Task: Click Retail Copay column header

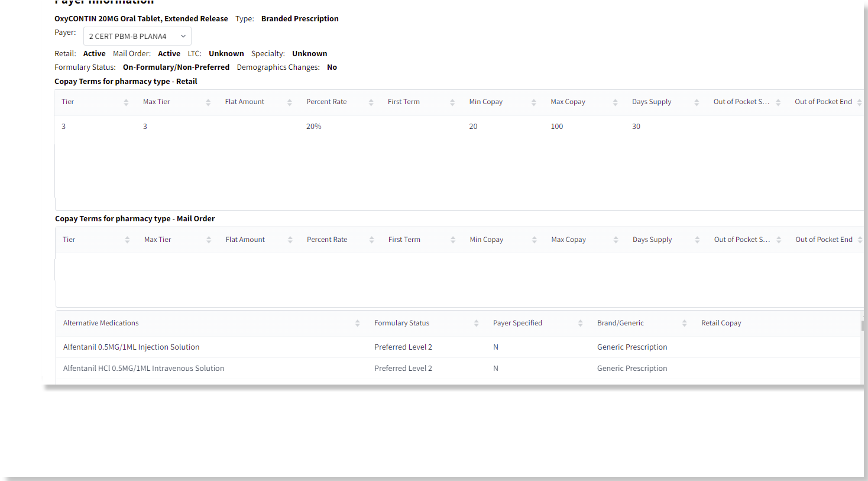Action: click(721, 323)
